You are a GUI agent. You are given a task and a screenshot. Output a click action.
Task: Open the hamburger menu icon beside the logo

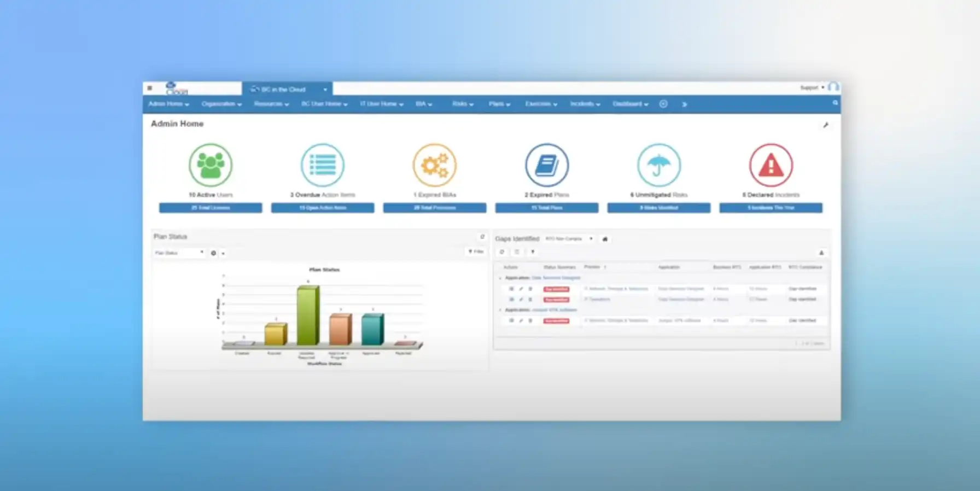[x=149, y=88]
